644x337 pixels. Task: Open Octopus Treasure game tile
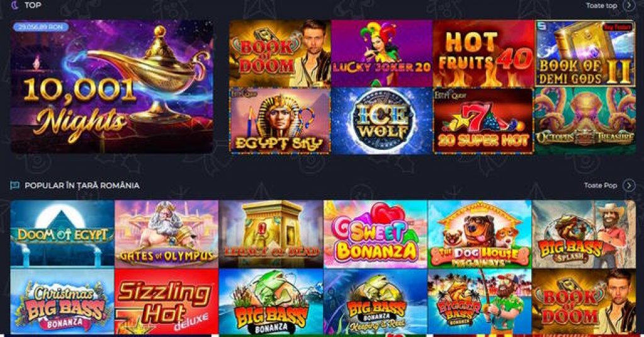pos(585,121)
